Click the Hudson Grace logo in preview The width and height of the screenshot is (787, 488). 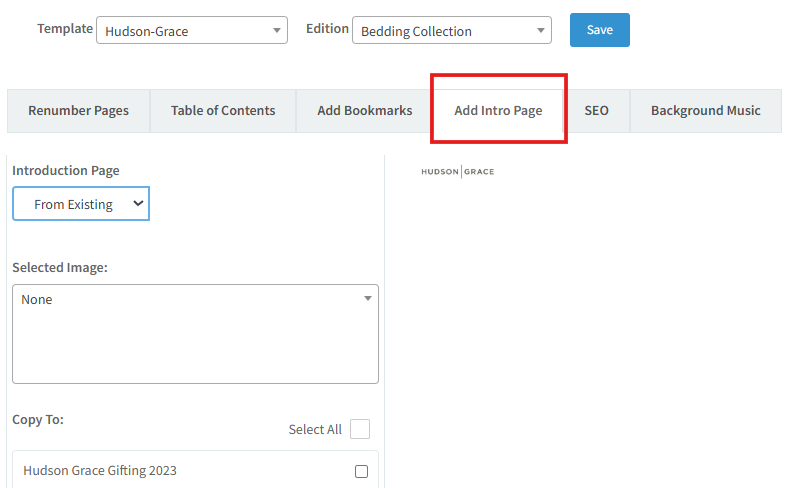(457, 172)
